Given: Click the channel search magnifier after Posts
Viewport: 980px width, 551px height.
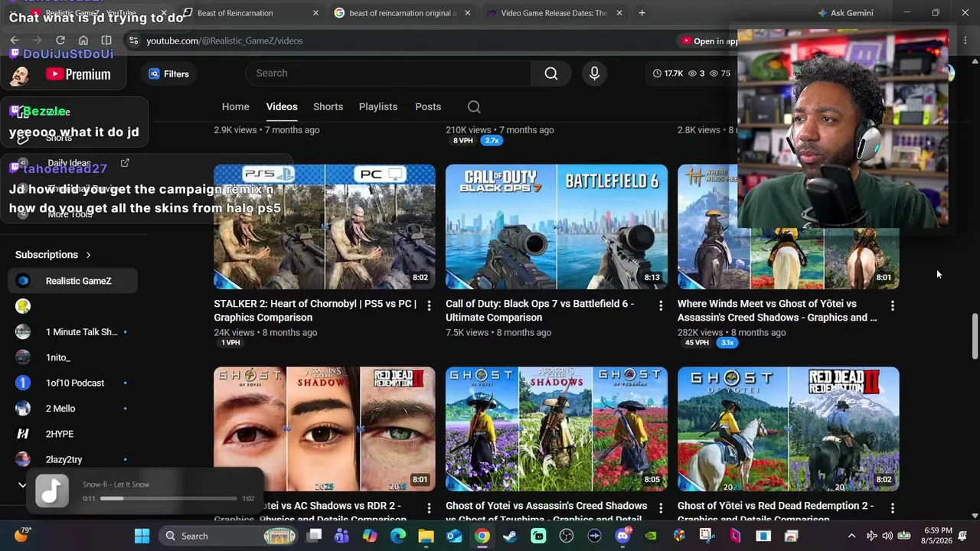Looking at the screenshot, I should (474, 107).
